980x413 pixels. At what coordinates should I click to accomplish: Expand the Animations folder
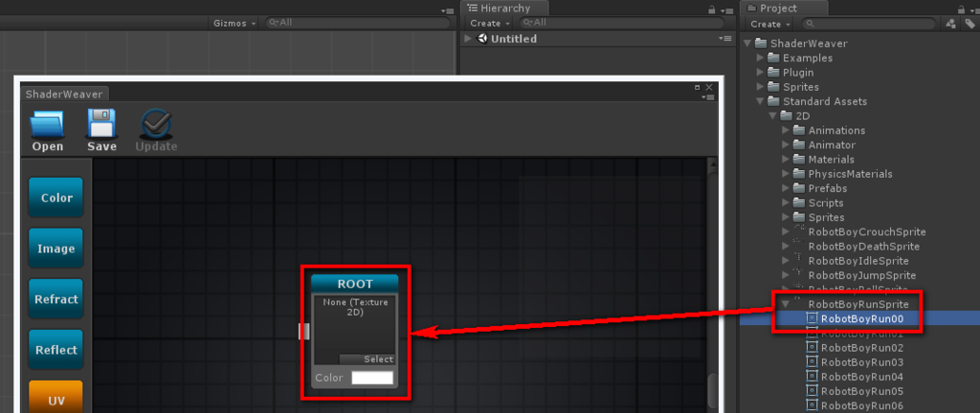pyautogui.click(x=786, y=130)
